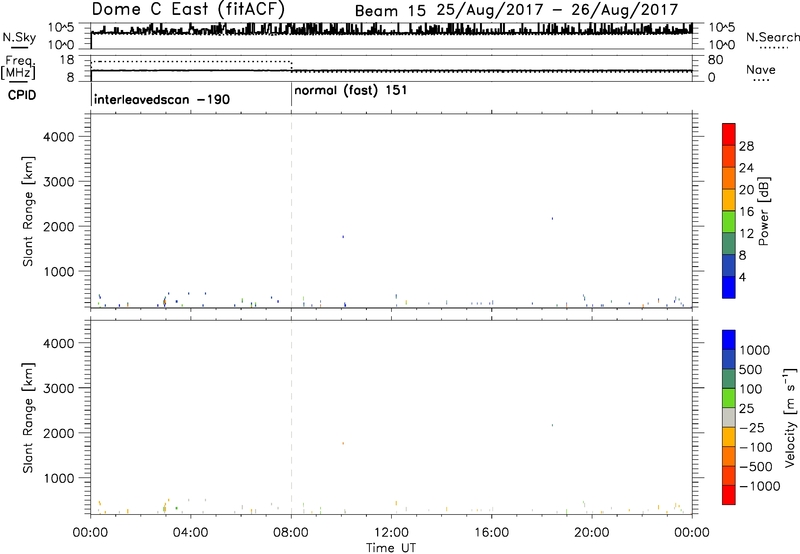Click the '24' value on power colorbar
This screenshot has width=800, height=554.
click(746, 168)
